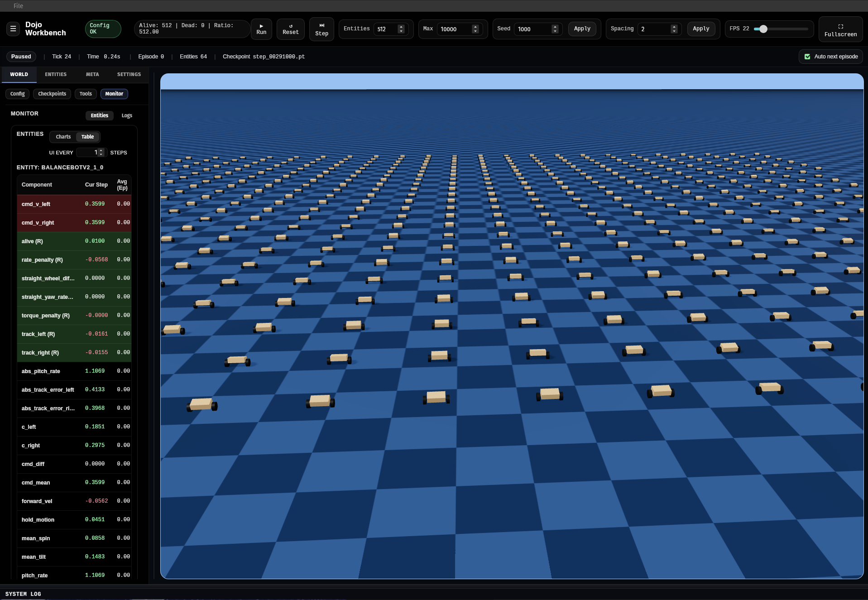Image resolution: width=868 pixels, height=600 pixels.
Task: Adjust the Entities count stepper arrows
Action: 401,29
